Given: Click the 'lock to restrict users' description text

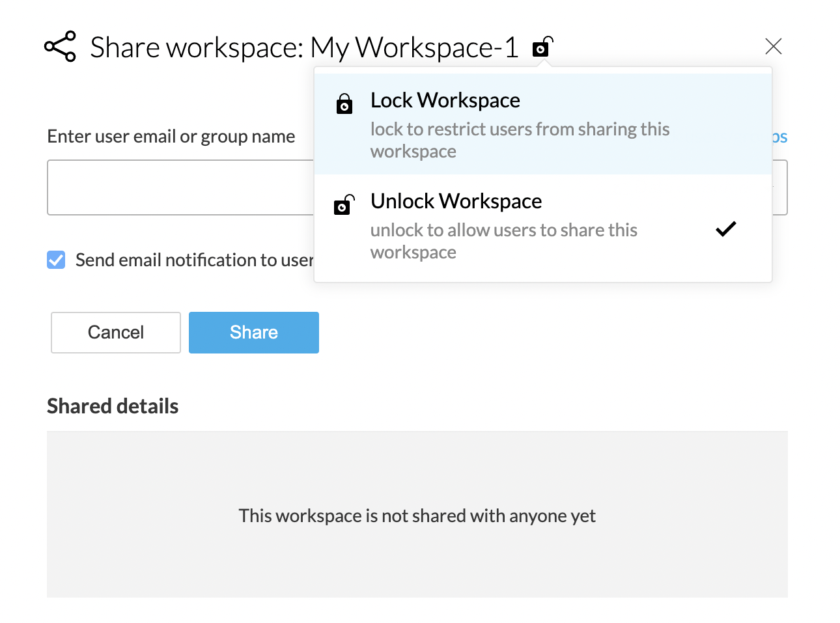Looking at the screenshot, I should 519,140.
